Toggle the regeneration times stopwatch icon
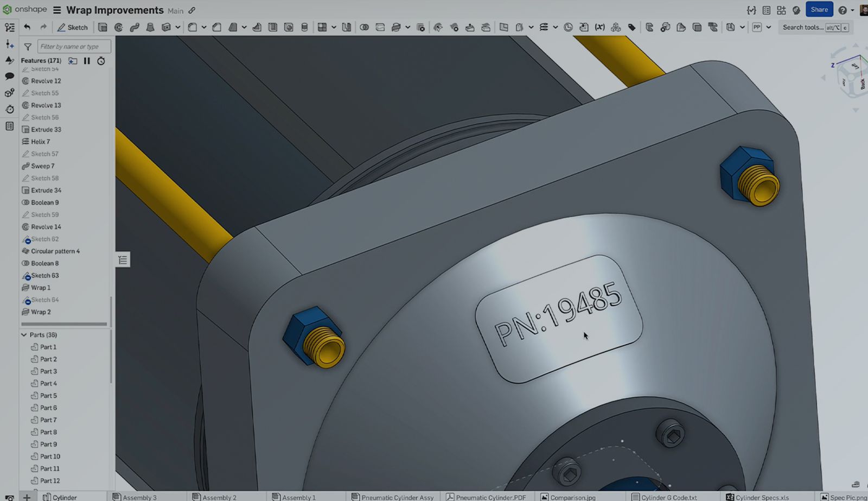Viewport: 868px width, 501px height. click(x=101, y=61)
